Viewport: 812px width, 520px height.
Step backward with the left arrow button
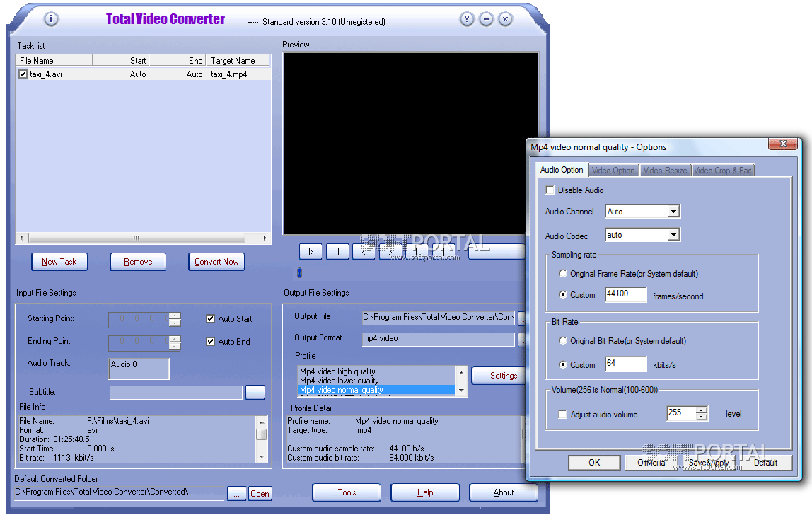coord(364,252)
